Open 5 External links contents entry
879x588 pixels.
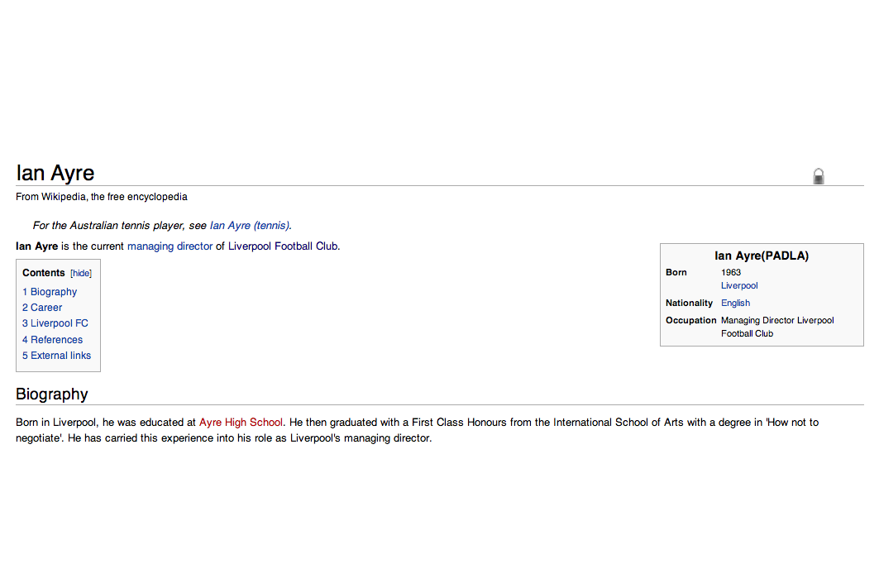57,356
